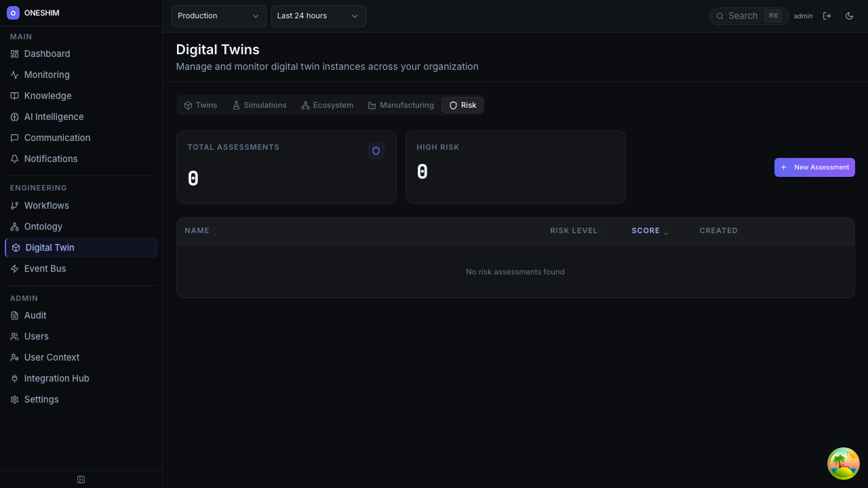The image size is (868, 488).
Task: Click the New Assessment button
Action: (x=814, y=167)
